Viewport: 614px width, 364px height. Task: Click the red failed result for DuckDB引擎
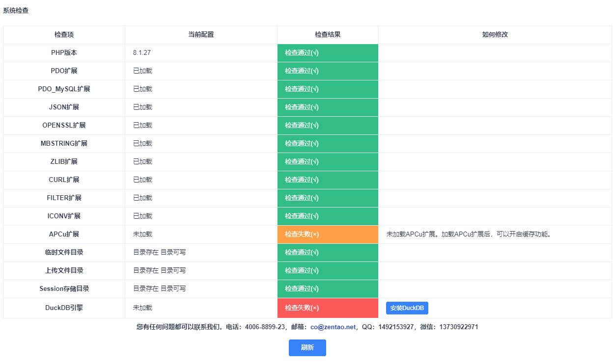coord(328,308)
